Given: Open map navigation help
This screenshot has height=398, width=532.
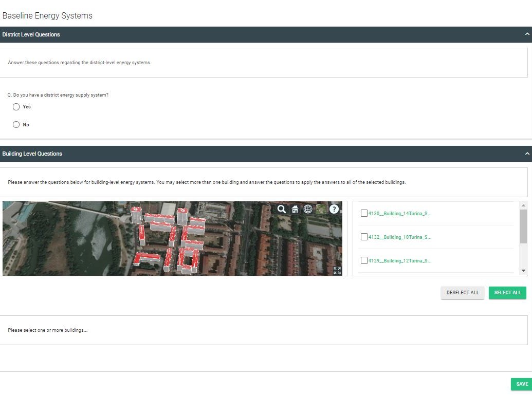Looking at the screenshot, I should click(334, 209).
